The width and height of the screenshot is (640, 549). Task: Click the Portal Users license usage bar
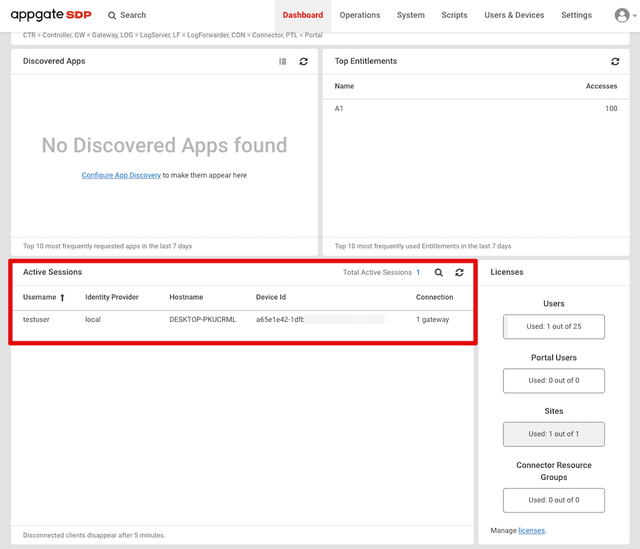pyautogui.click(x=554, y=381)
